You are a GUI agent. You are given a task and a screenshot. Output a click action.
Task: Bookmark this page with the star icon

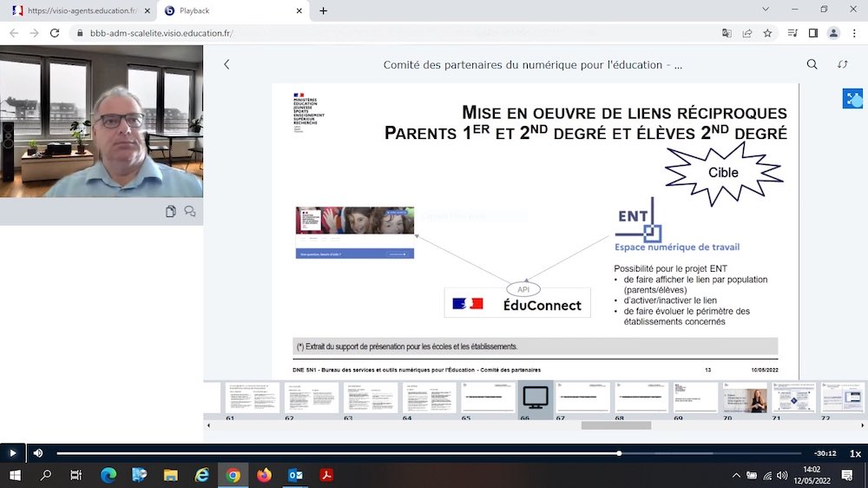tap(767, 33)
